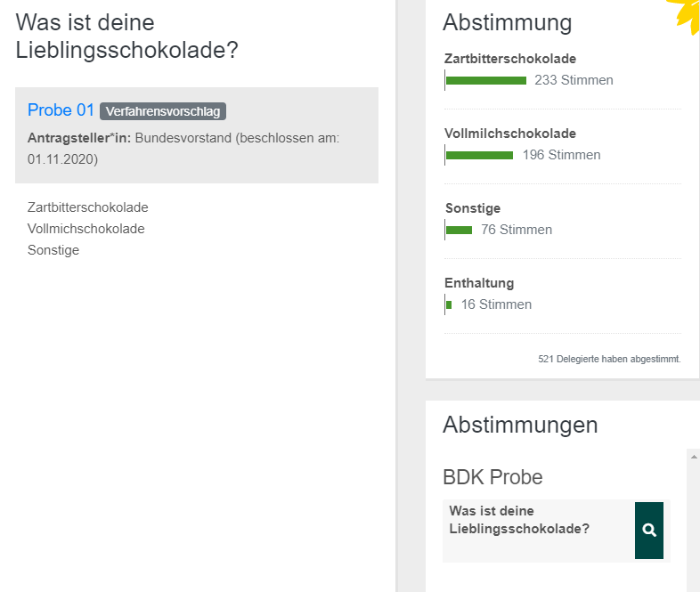Click scrollbar up arrow in Abstimmungen panel
This screenshot has width=700, height=592.
tap(694, 456)
